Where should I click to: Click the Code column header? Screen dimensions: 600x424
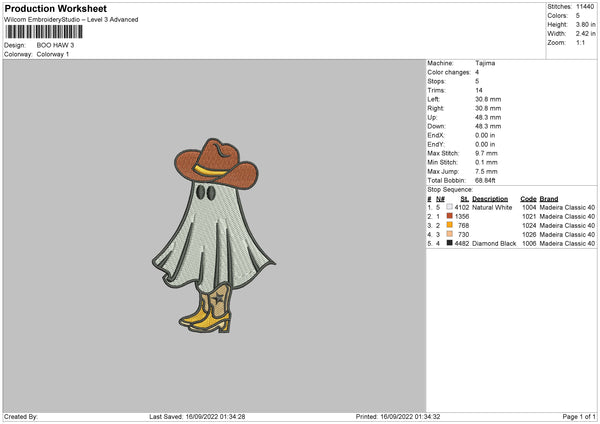coord(528,198)
